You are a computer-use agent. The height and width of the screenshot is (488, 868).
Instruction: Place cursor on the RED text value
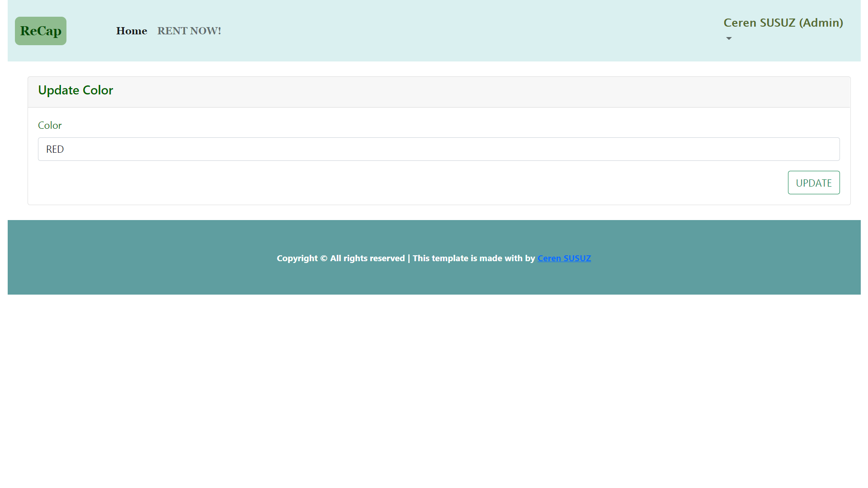[x=55, y=149]
